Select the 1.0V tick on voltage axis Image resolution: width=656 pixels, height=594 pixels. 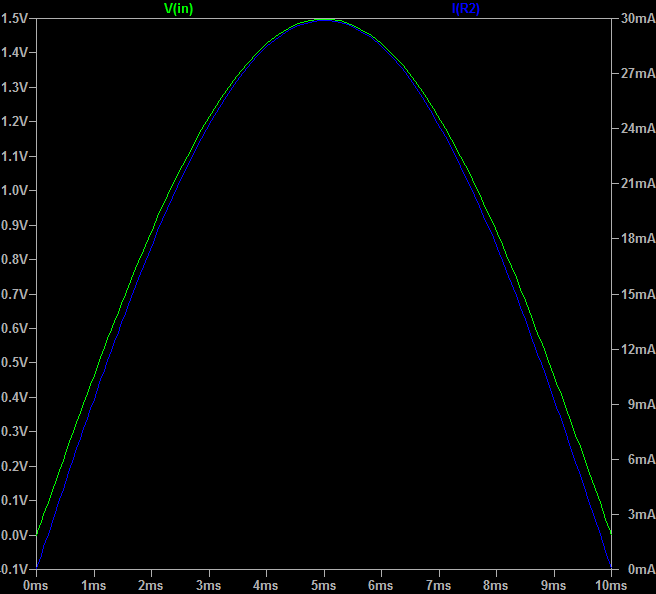pyautogui.click(x=13, y=190)
